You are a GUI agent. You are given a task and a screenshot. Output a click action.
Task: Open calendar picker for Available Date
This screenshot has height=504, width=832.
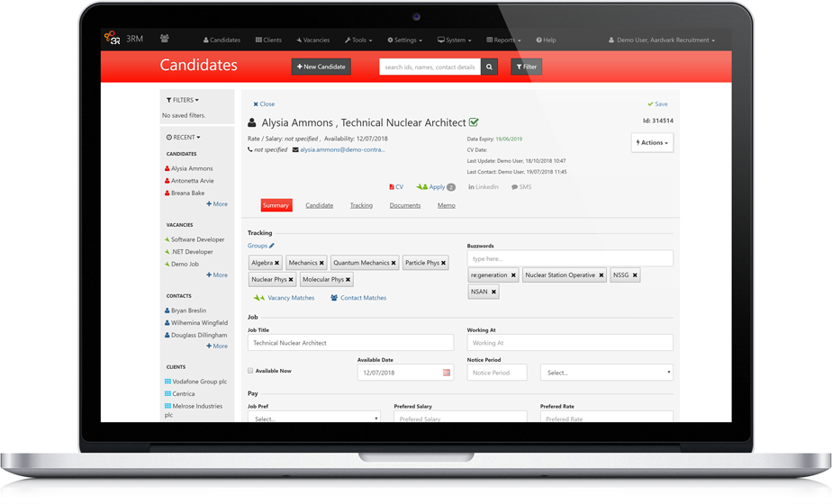pyautogui.click(x=447, y=373)
